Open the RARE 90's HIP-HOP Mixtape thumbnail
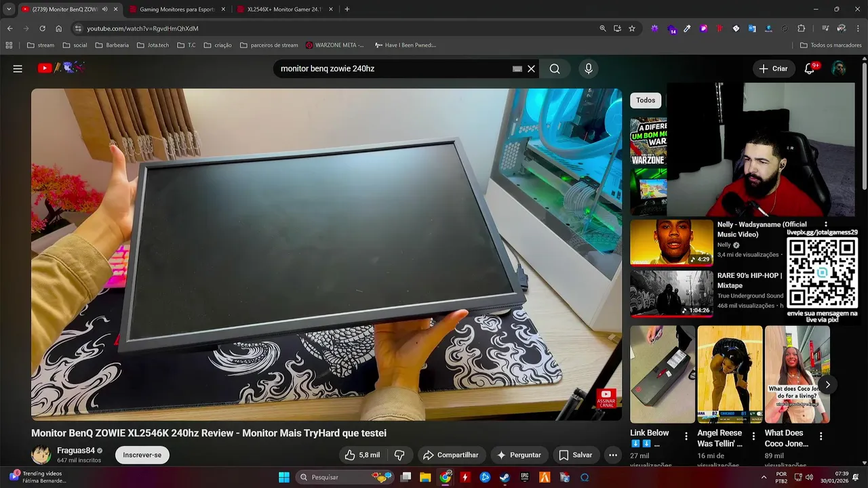This screenshot has width=868, height=488. click(671, 293)
